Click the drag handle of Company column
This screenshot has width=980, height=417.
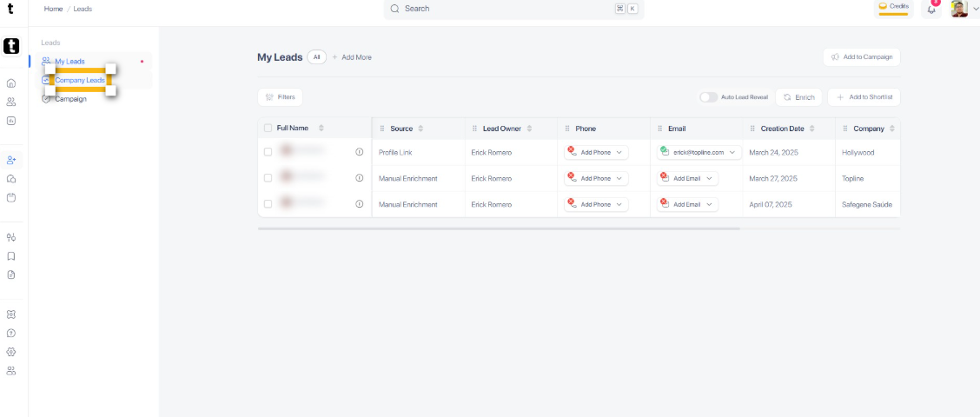845,129
